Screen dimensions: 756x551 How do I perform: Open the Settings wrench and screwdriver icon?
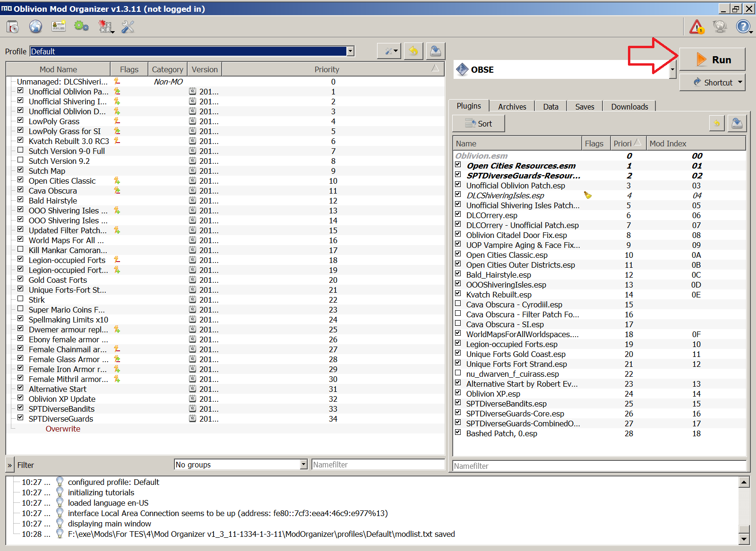pyautogui.click(x=128, y=26)
